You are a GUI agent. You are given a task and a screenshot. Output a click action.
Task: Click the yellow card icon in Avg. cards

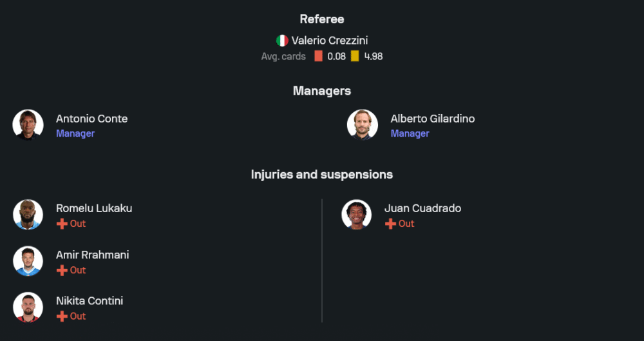coord(355,56)
